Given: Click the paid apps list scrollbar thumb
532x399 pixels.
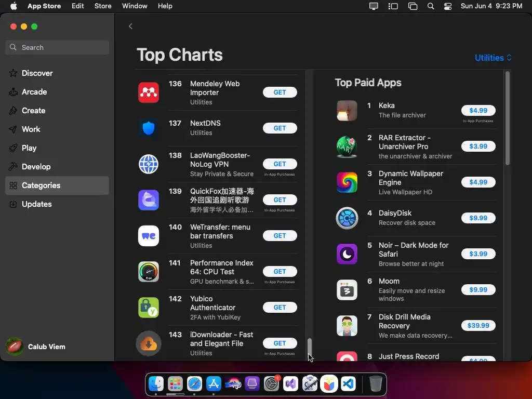Looking at the screenshot, I should (507, 118).
